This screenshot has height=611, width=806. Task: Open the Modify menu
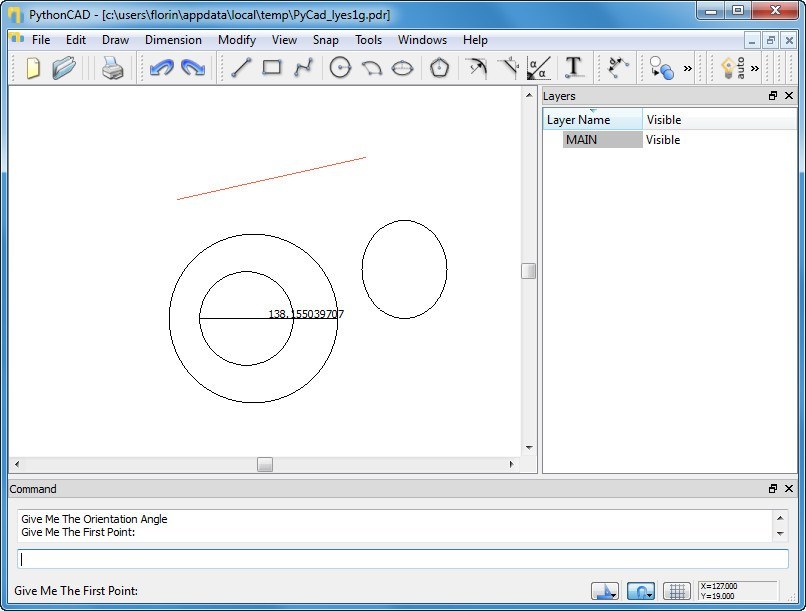237,40
